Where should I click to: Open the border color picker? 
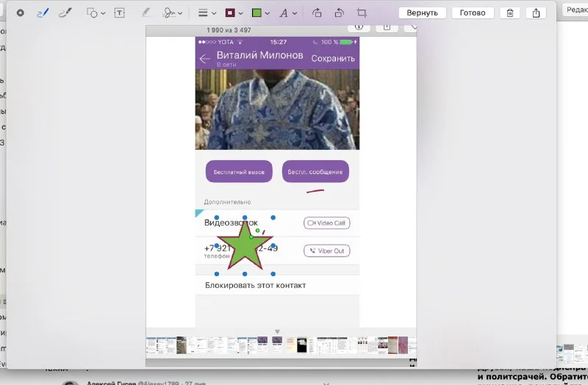pos(234,13)
